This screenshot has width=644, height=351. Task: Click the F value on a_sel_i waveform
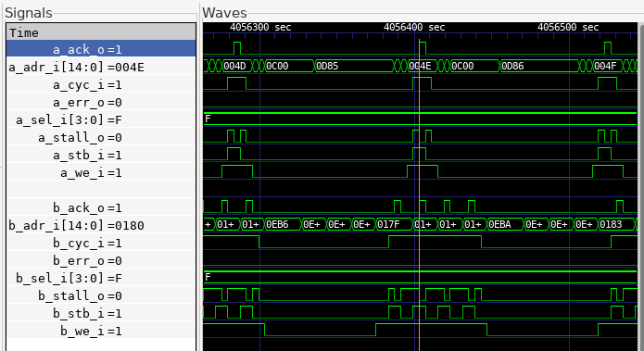tap(208, 119)
